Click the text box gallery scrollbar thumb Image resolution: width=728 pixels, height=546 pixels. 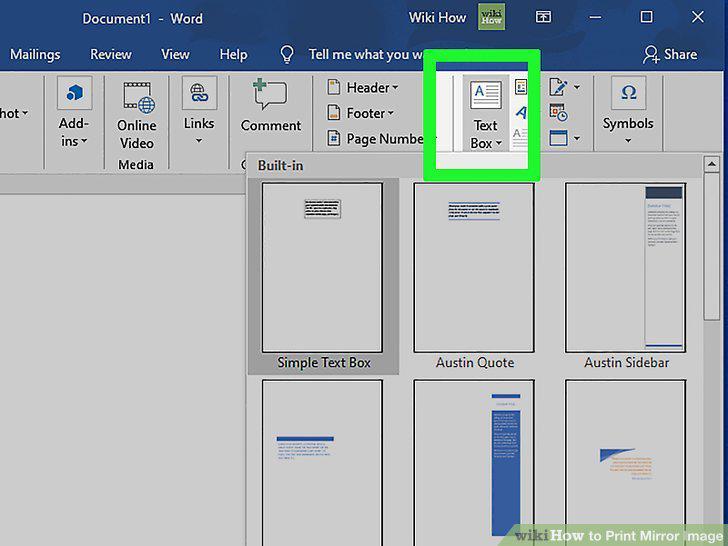711,247
